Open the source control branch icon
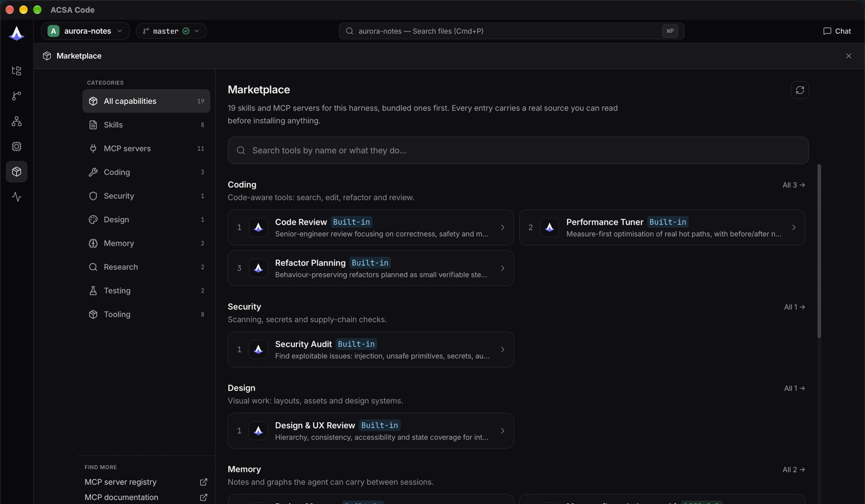The height and width of the screenshot is (504, 865). [16, 96]
